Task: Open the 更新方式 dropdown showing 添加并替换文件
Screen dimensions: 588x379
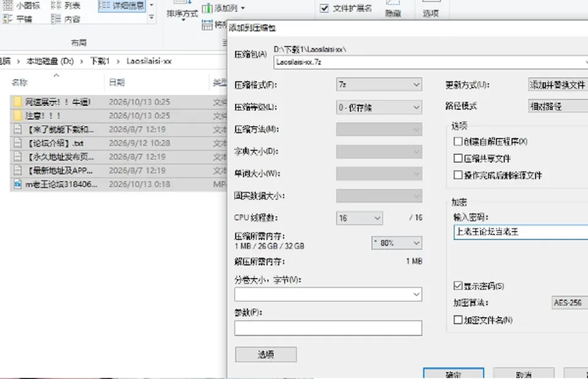Action: coord(558,84)
